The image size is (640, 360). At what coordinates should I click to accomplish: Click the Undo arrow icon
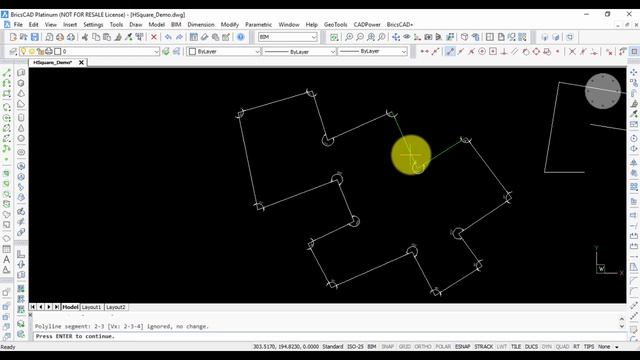coord(168,37)
